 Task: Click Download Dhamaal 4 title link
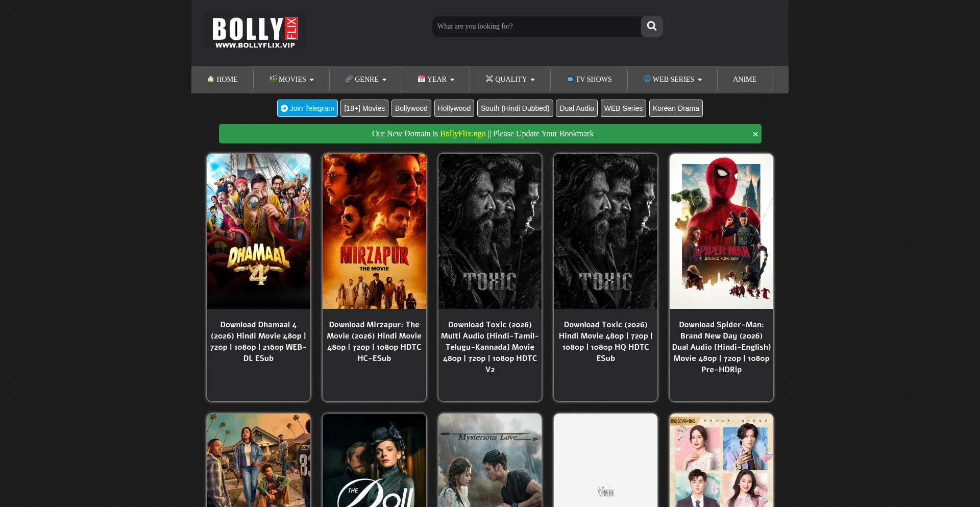pos(258,342)
